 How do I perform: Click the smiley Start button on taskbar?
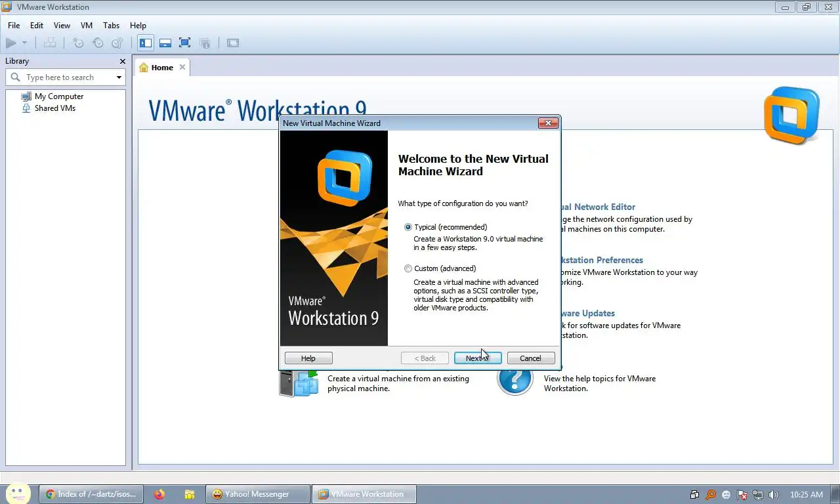click(x=18, y=494)
